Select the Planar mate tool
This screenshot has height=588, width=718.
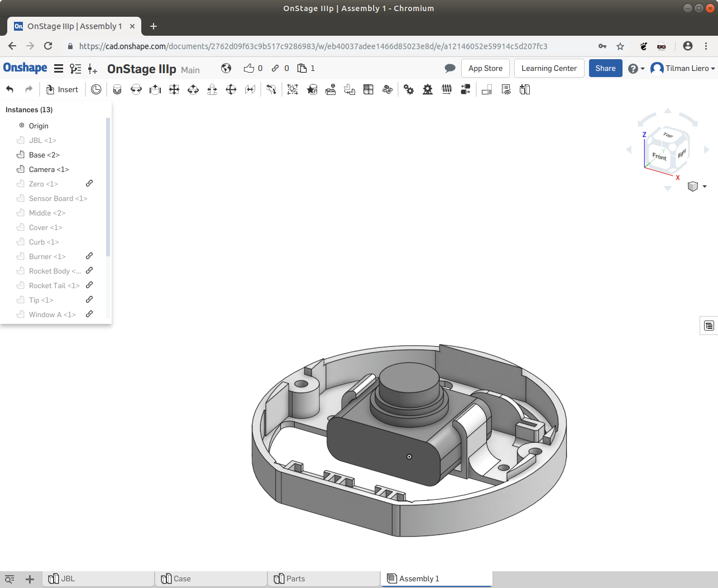click(174, 89)
